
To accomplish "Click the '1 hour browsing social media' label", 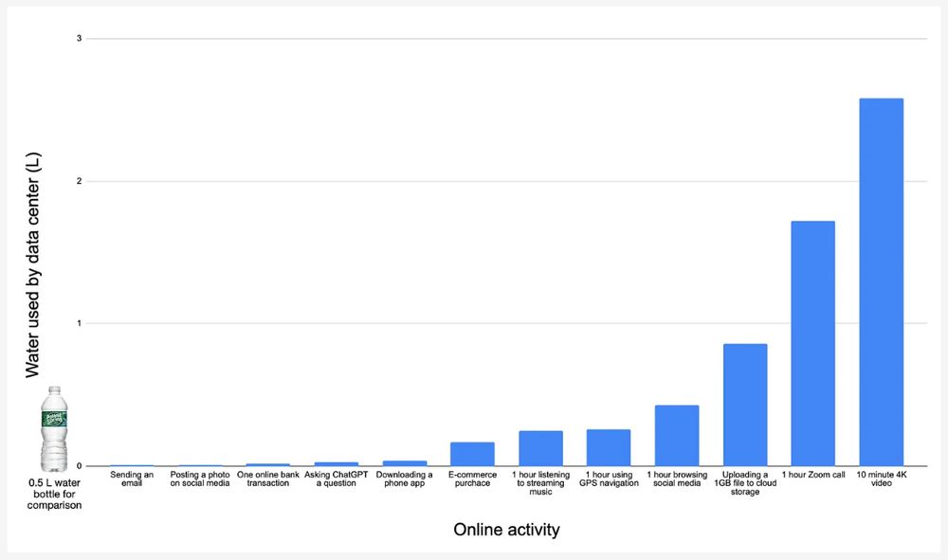I will 677,479.
